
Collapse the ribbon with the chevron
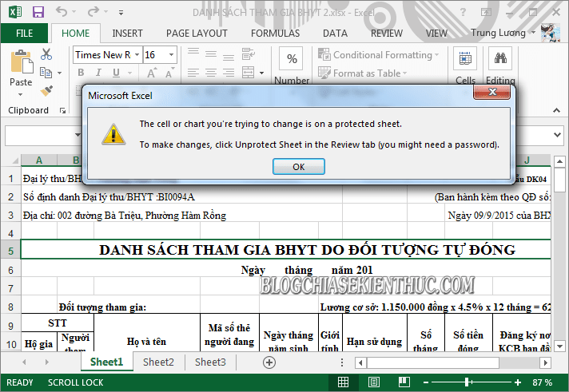557,110
